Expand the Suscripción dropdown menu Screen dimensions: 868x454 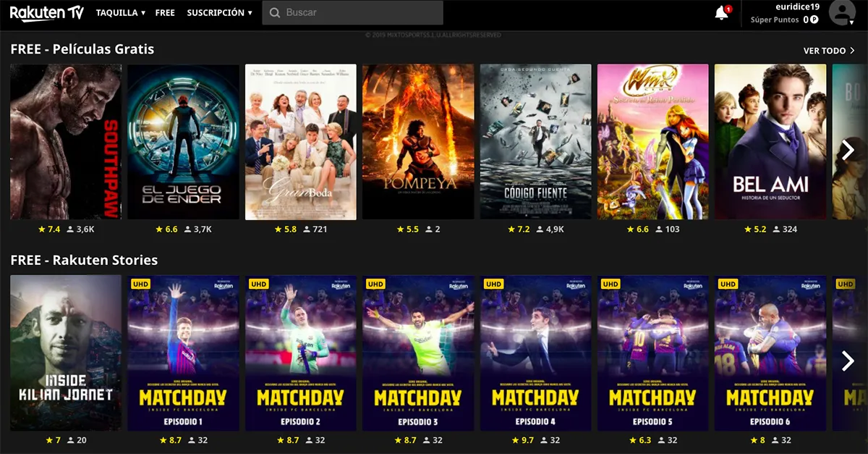pos(219,13)
